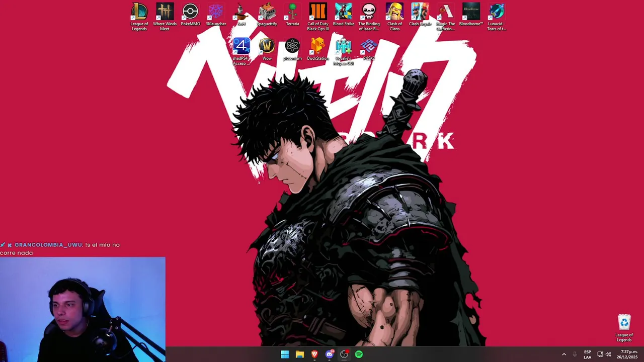
Task: Select the DuckStation shortcut
Action: pos(318,49)
